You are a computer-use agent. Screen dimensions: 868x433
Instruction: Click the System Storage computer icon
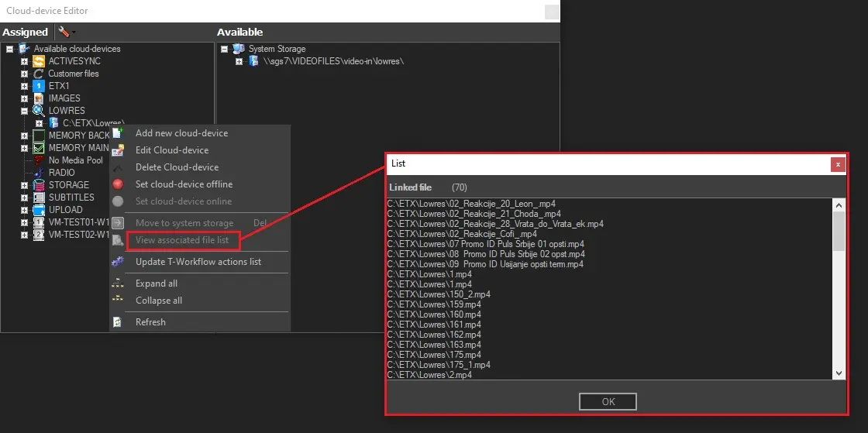[x=239, y=49]
